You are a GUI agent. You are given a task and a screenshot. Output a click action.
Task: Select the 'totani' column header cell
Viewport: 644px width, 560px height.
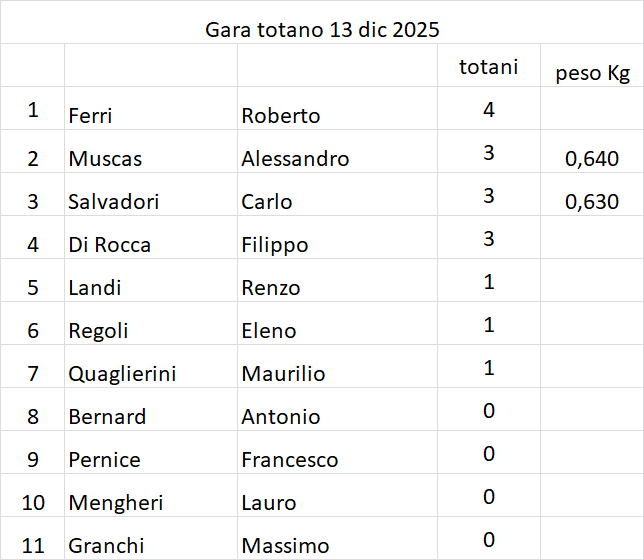tap(488, 67)
